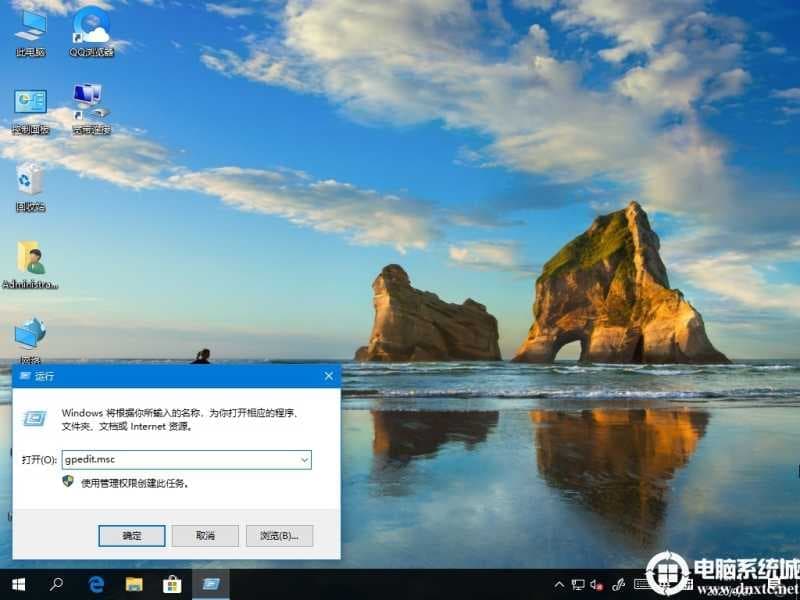Click inside the gpedit.msc input field
800x600 pixels.
click(x=180, y=459)
